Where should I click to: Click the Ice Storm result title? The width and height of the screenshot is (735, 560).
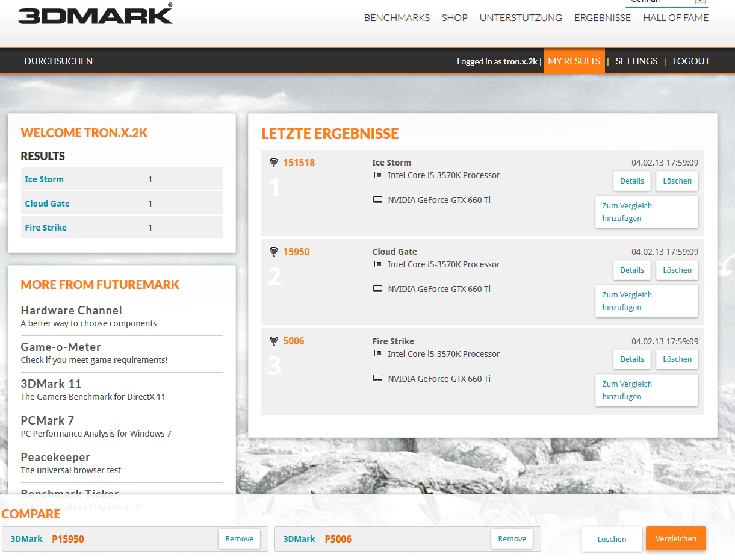tap(392, 163)
